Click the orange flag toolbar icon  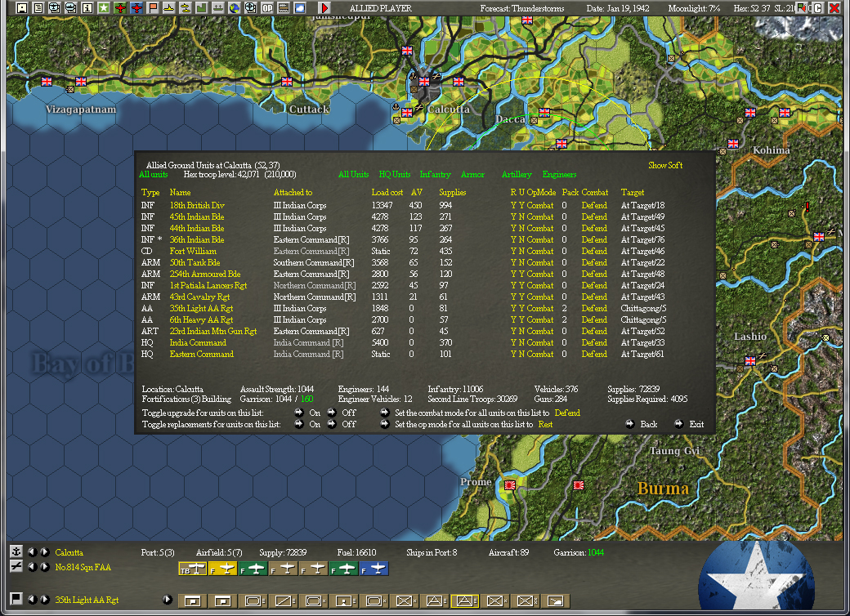(x=153, y=8)
